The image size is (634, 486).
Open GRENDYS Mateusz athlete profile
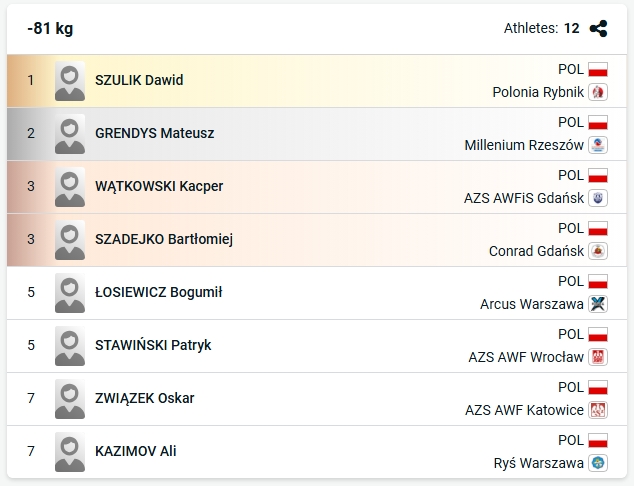[154, 133]
